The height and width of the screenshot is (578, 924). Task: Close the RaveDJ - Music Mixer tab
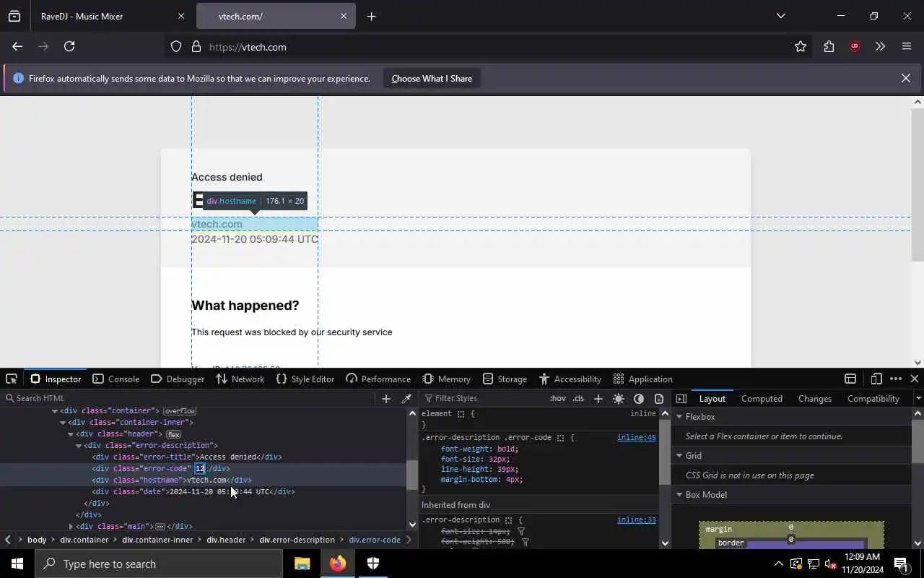181,16
